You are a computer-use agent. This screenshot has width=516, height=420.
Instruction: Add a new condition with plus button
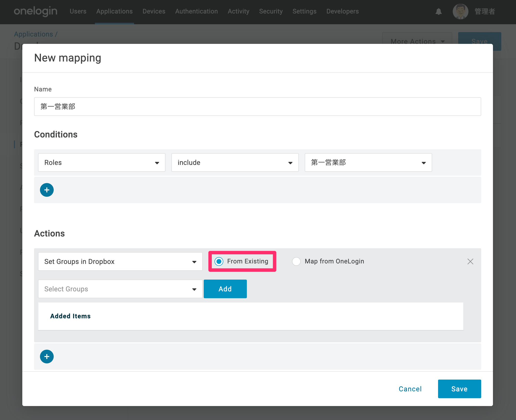[47, 190]
